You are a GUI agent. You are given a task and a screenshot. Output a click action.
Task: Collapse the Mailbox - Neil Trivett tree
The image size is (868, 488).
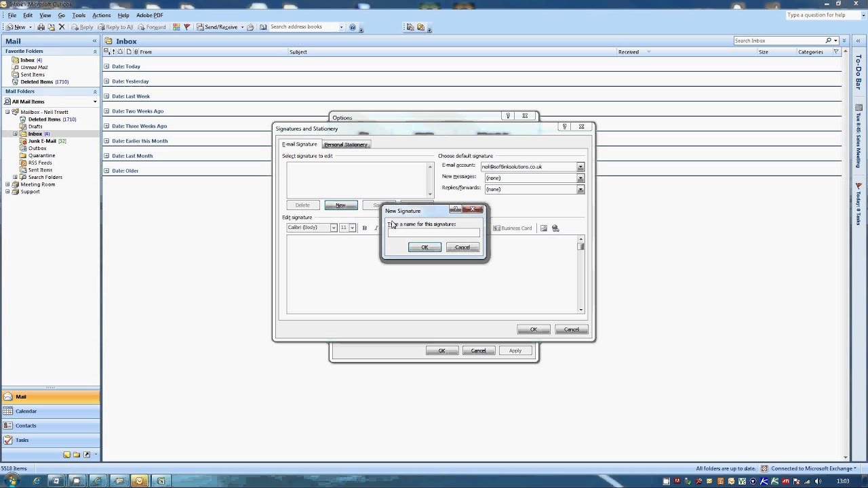pyautogui.click(x=8, y=112)
